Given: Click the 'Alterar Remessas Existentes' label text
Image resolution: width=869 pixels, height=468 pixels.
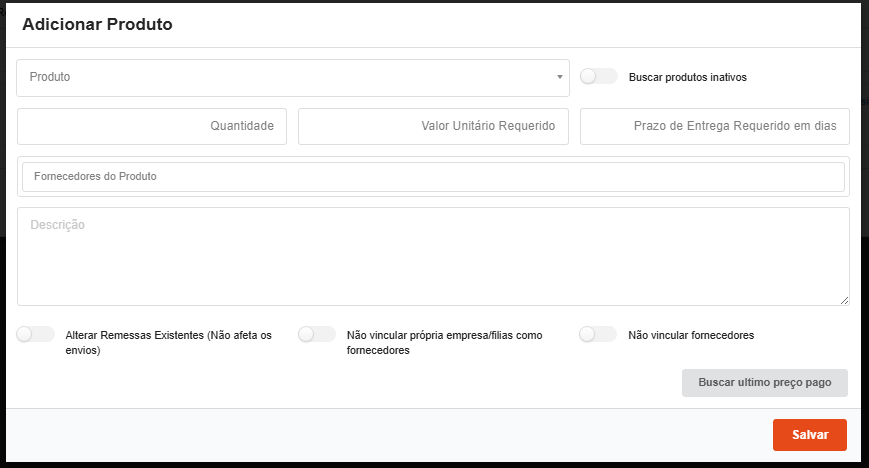Looking at the screenshot, I should [168, 336].
